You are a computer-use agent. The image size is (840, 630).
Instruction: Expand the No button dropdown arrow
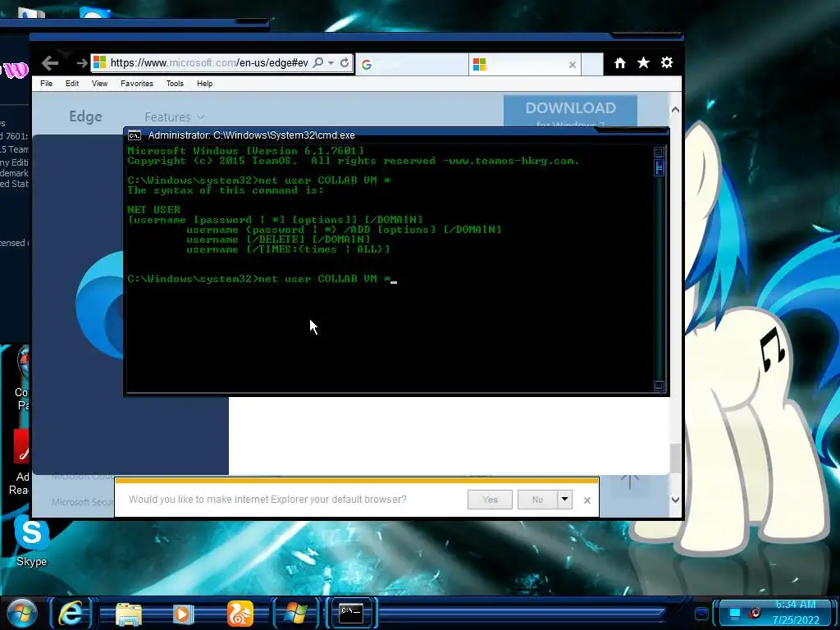564,500
